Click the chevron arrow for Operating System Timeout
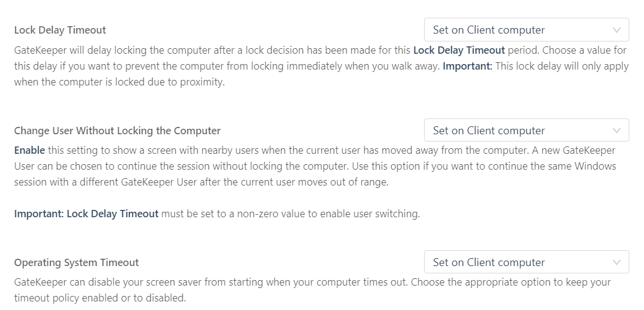This screenshot has width=644, height=310. coord(617,262)
